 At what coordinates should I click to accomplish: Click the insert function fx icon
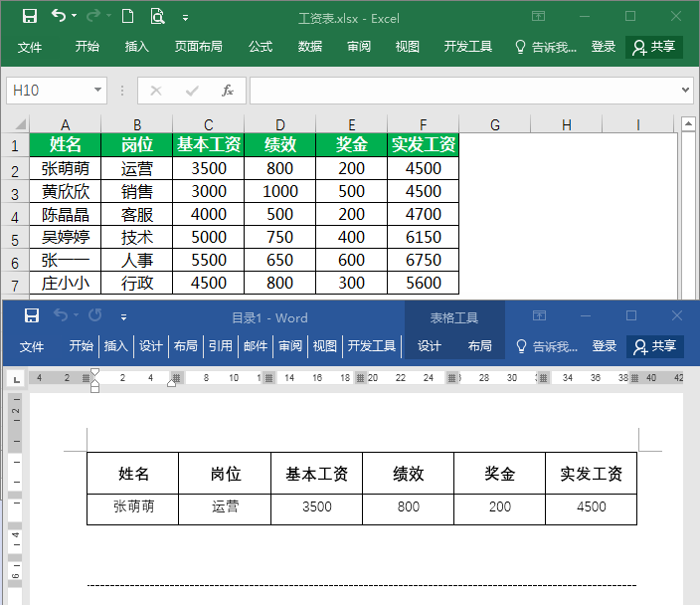pos(228,91)
